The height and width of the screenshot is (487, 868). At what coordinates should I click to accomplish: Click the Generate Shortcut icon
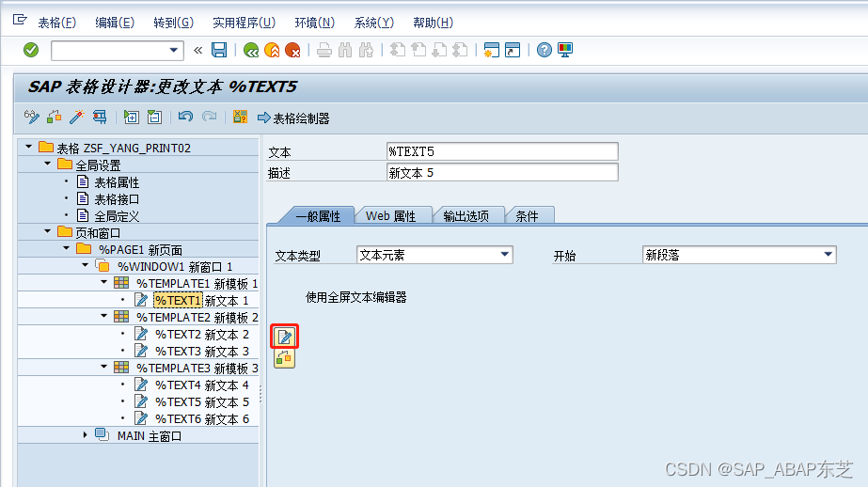pyautogui.click(x=513, y=51)
